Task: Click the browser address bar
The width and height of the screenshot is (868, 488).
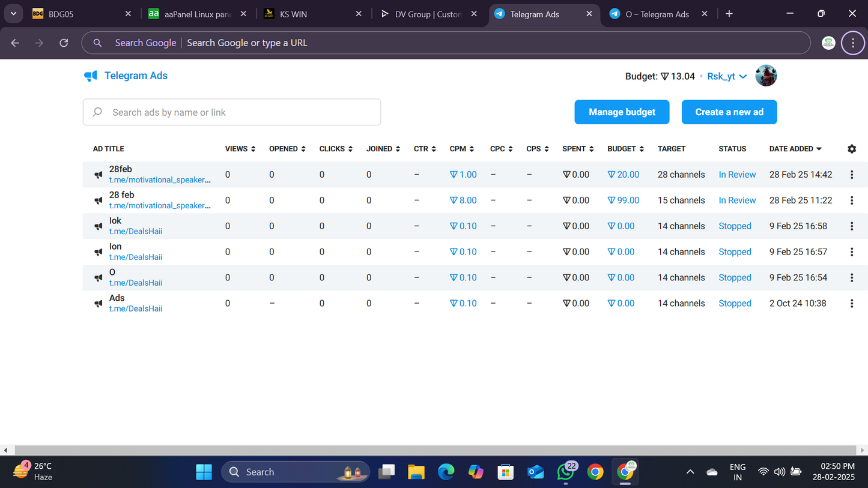Action: [x=448, y=43]
